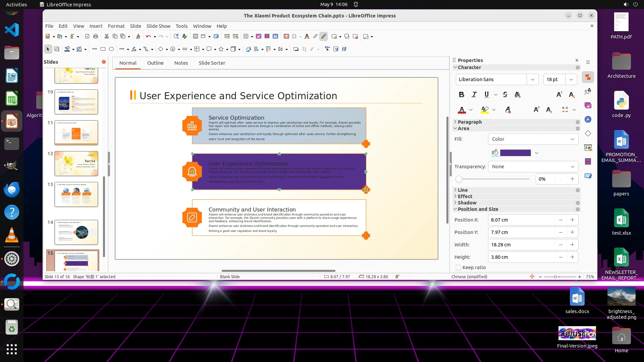Open the Slide Show menu
The image size is (644, 362).
point(158,26)
